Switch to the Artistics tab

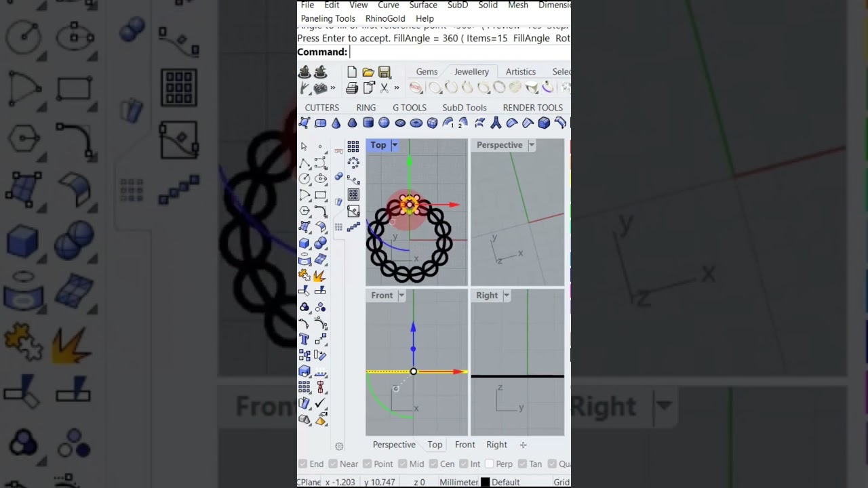[521, 72]
